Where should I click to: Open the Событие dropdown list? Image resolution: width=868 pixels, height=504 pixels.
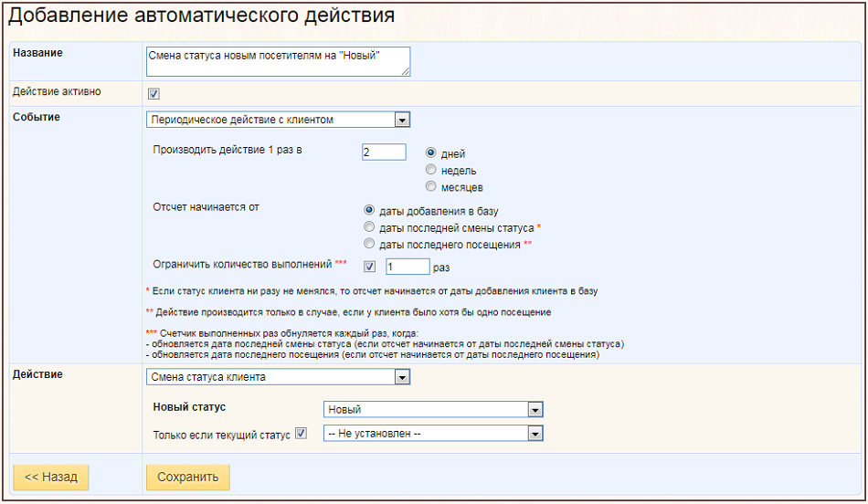278,120
